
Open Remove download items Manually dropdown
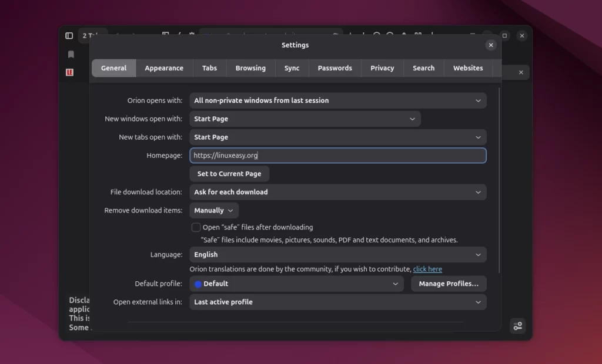(x=214, y=211)
